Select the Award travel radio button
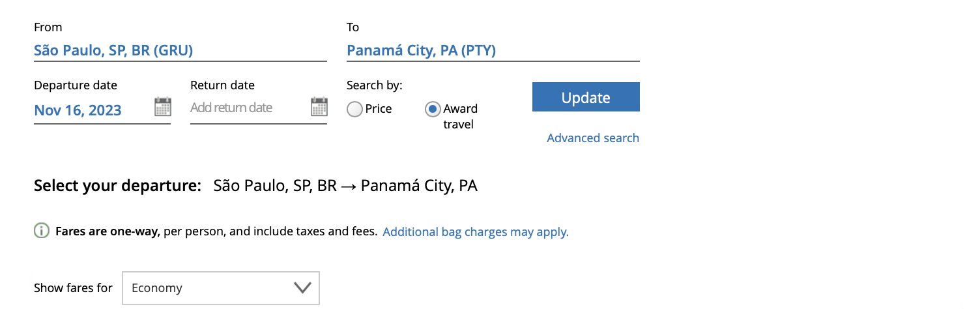Viewport: 980px width, 309px height. pyautogui.click(x=433, y=109)
